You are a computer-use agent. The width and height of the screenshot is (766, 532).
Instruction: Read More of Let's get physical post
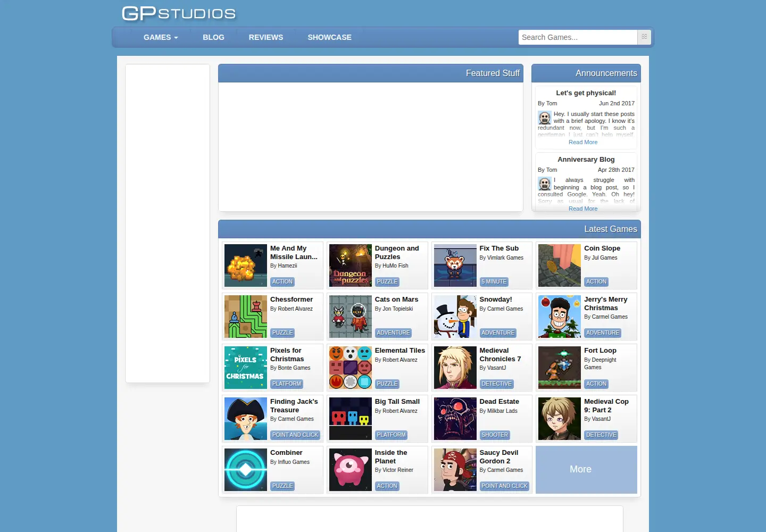pyautogui.click(x=583, y=142)
